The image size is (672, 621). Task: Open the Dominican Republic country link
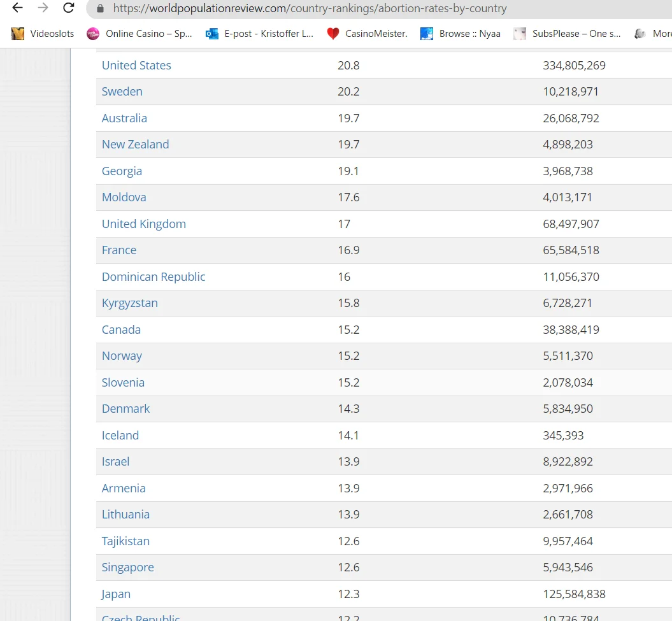154,277
